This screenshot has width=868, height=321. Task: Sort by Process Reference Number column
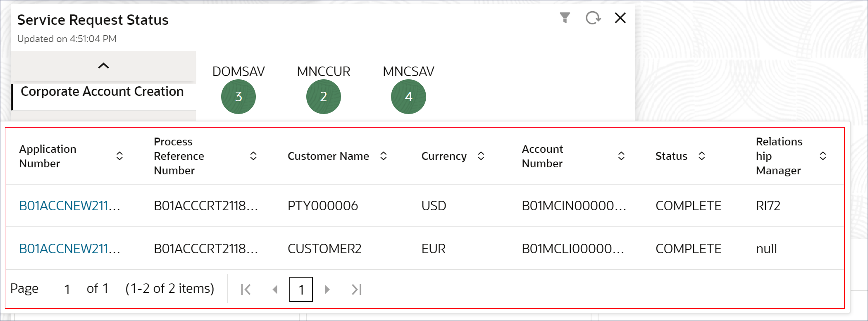tap(253, 156)
